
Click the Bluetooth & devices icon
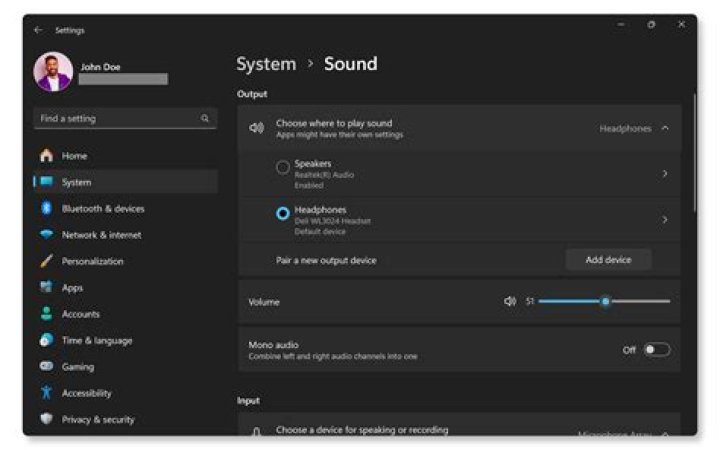46,209
